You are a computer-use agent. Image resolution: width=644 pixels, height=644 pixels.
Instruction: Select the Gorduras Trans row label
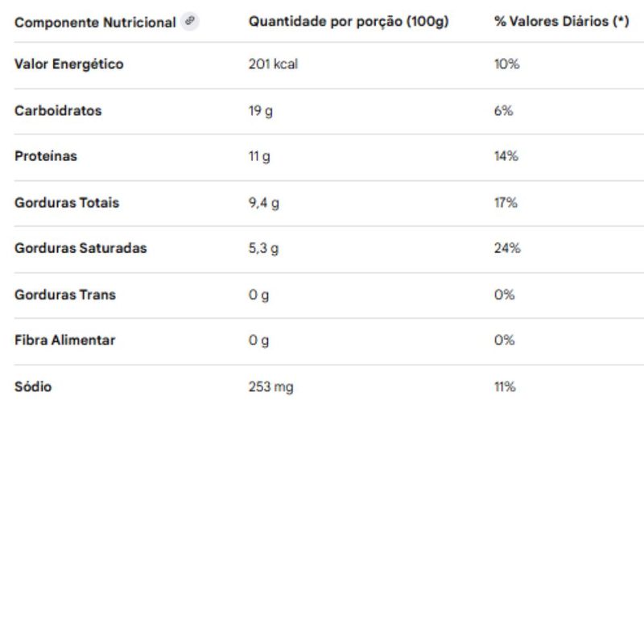click(65, 295)
